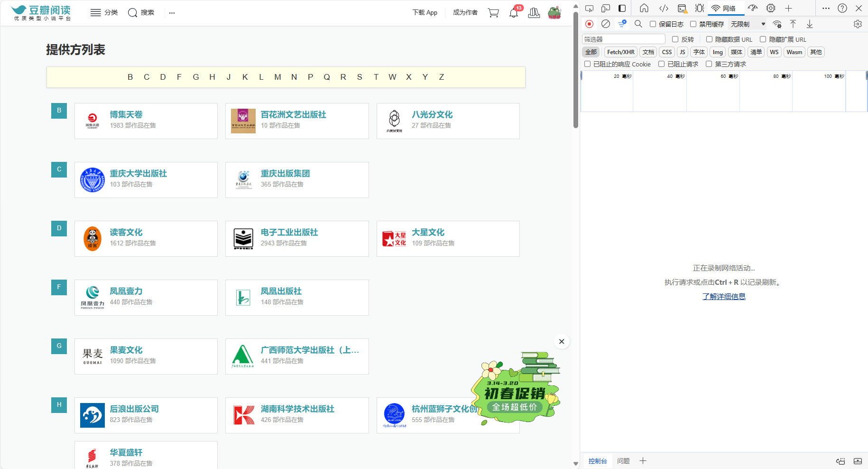
Task: Select the 全部 request type filter
Action: coord(591,52)
